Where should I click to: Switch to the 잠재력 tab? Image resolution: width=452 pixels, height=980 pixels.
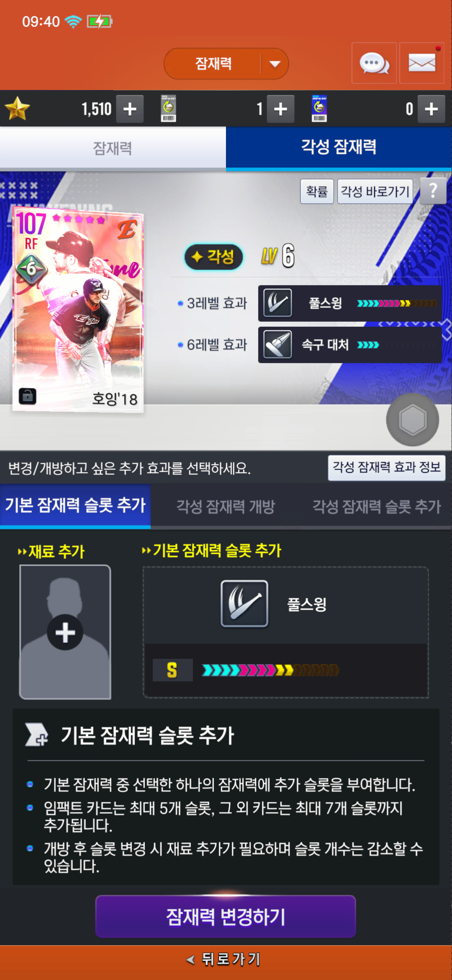tap(113, 148)
